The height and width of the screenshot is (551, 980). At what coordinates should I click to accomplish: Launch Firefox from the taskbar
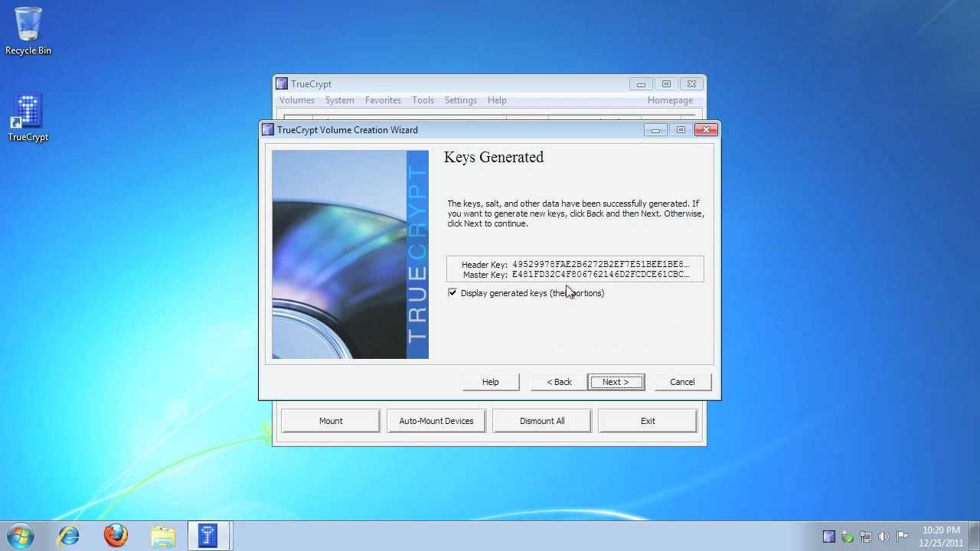point(116,535)
